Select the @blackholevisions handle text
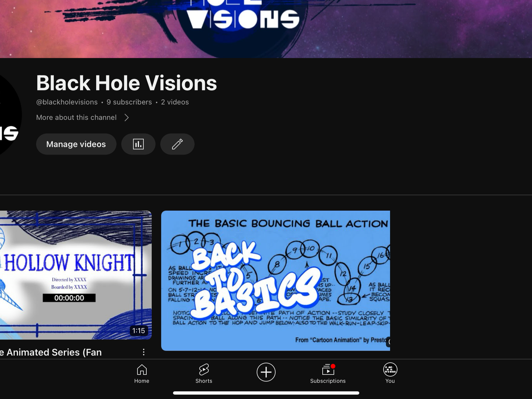 (67, 102)
